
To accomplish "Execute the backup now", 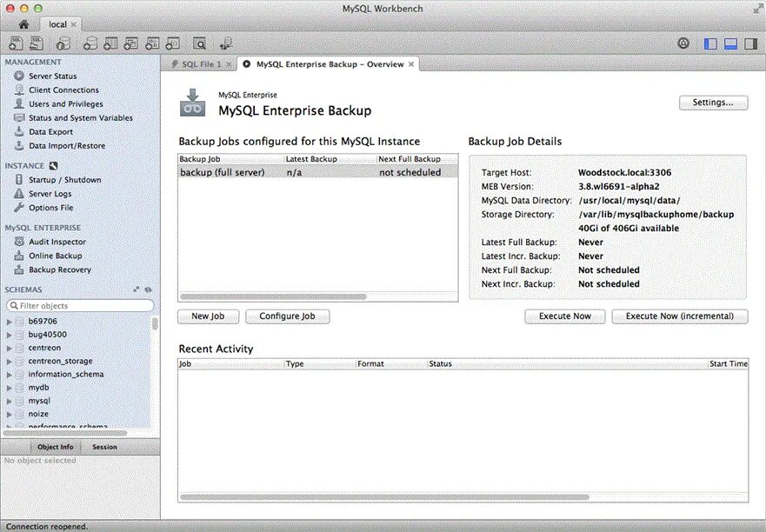I will [564, 316].
